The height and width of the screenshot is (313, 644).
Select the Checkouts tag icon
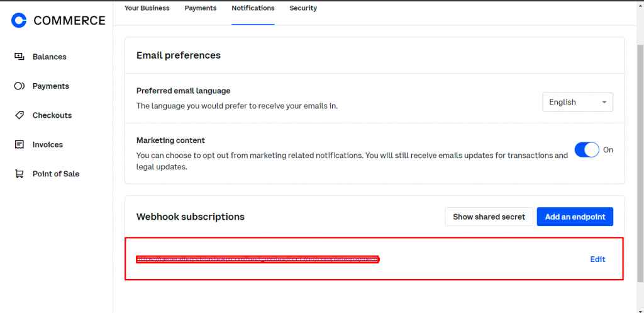(19, 115)
